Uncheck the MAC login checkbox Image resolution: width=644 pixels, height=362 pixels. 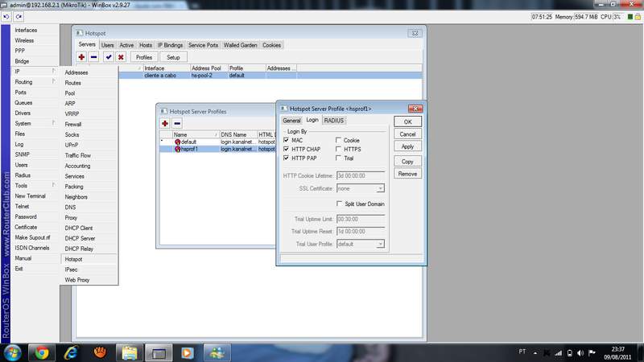pos(287,140)
